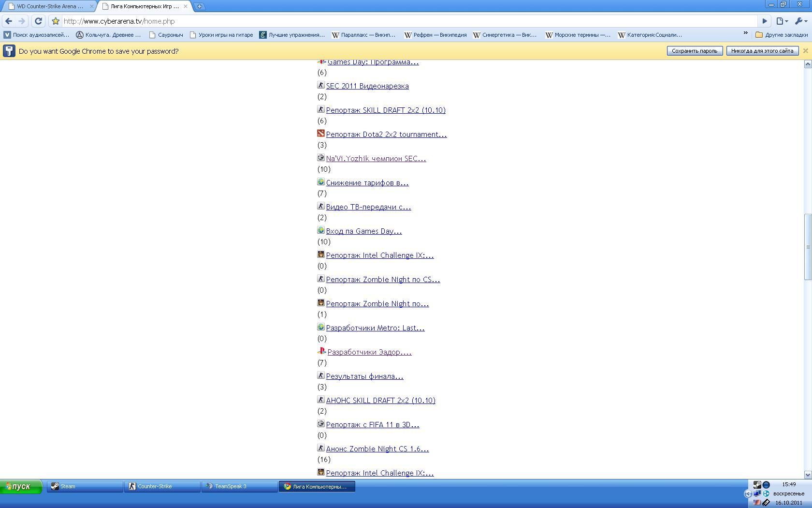
Task: Open the пуск Start menu
Action: click(x=21, y=486)
